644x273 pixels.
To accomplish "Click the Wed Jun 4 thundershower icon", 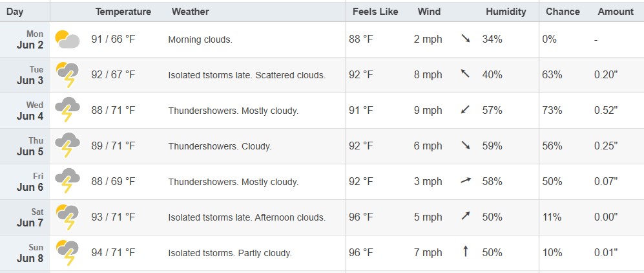I will [67, 110].
